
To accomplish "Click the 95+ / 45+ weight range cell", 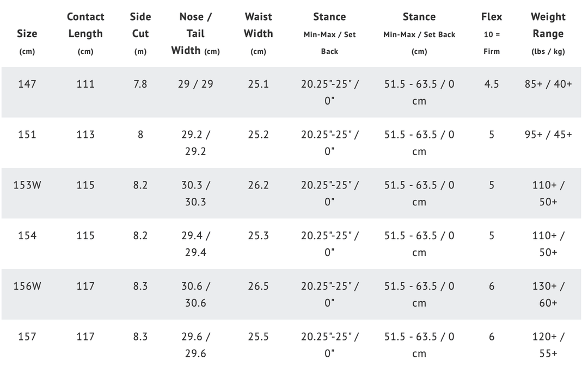I will pos(548,135).
